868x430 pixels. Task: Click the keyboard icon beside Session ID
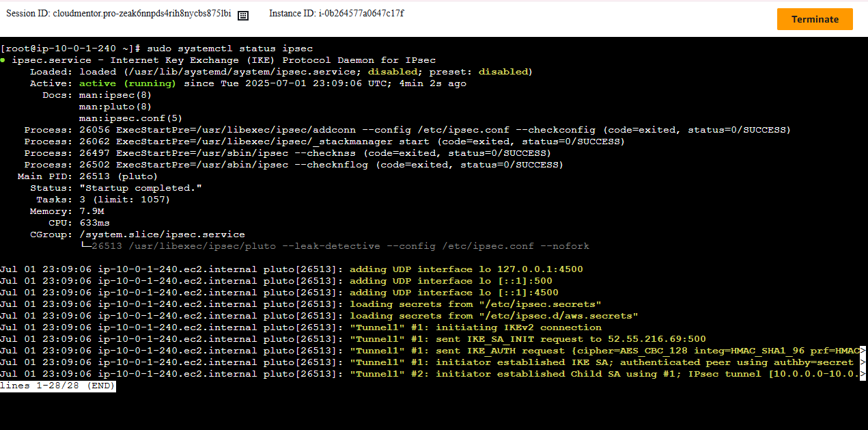tap(242, 15)
